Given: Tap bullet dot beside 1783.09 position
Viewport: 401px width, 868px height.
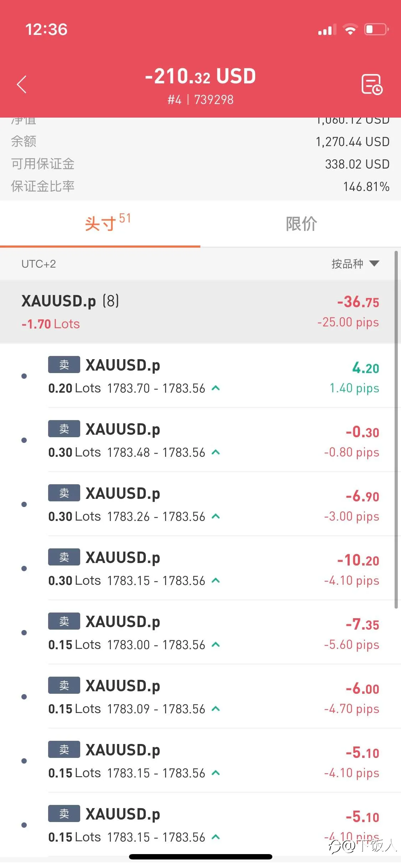Looking at the screenshot, I should pyautogui.click(x=24, y=697).
